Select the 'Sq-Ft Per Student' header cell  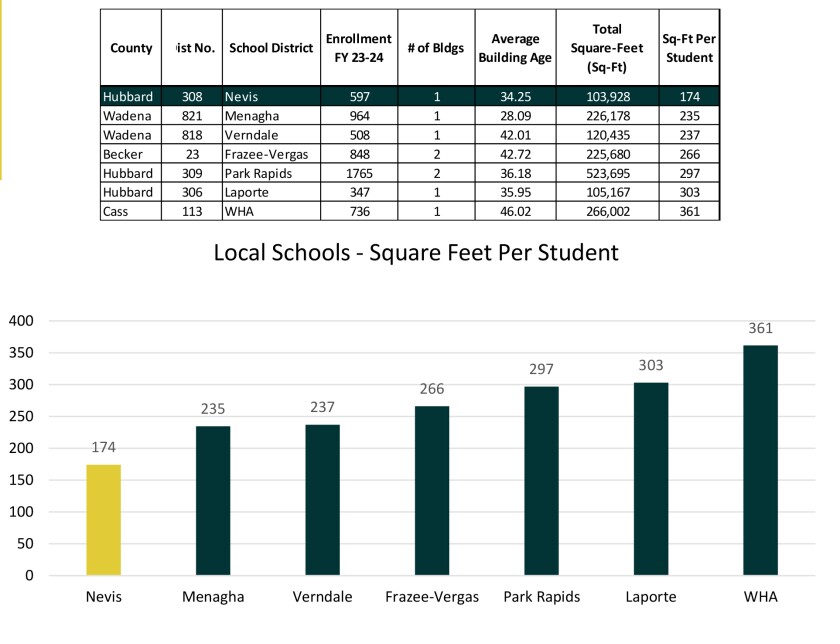tap(689, 48)
